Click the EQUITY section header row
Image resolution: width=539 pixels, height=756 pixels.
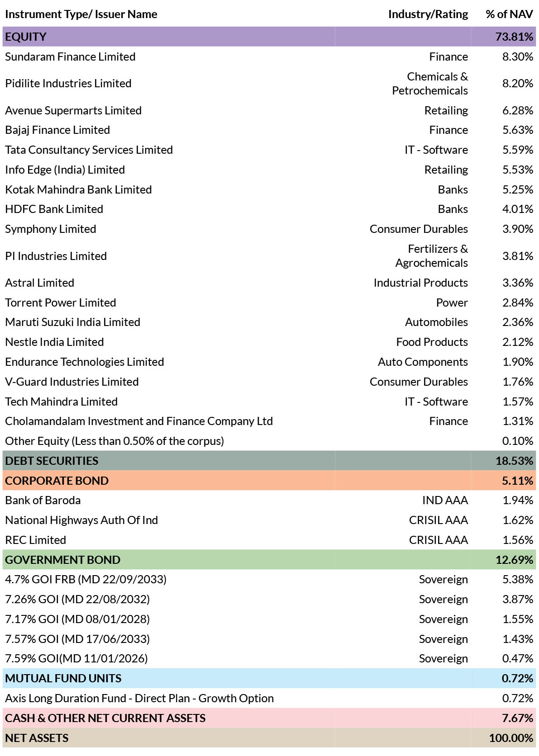(269, 37)
